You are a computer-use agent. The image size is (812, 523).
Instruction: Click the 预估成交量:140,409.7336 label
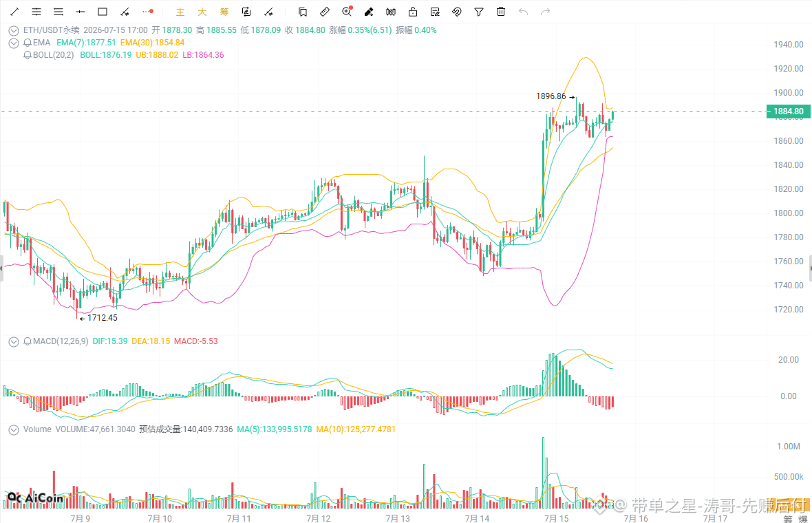tap(186, 429)
